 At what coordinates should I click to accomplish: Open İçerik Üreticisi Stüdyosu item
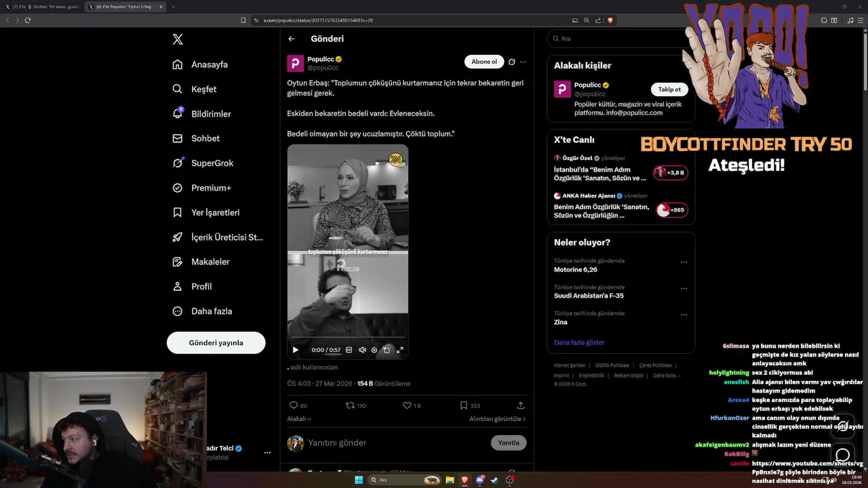pyautogui.click(x=217, y=237)
